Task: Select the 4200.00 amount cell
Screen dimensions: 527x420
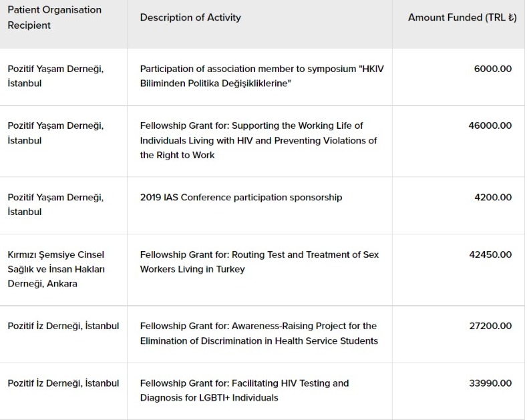Action: tap(493, 197)
